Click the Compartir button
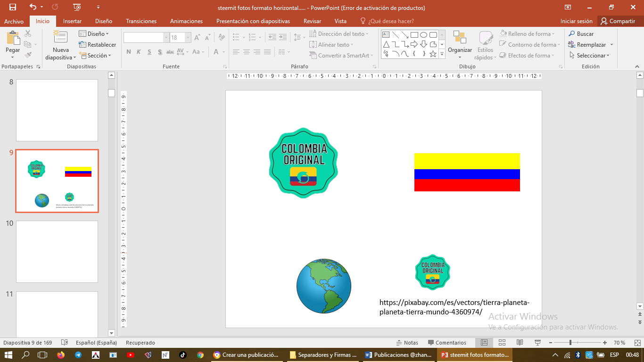Viewport: 644px width, 362px height. [x=618, y=21]
